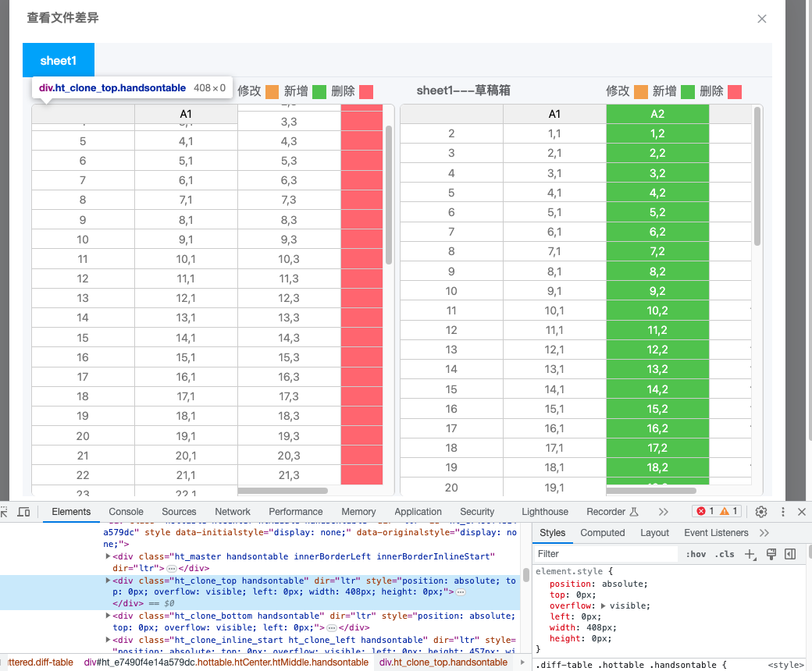Select the inspect element picker icon

click(6, 512)
